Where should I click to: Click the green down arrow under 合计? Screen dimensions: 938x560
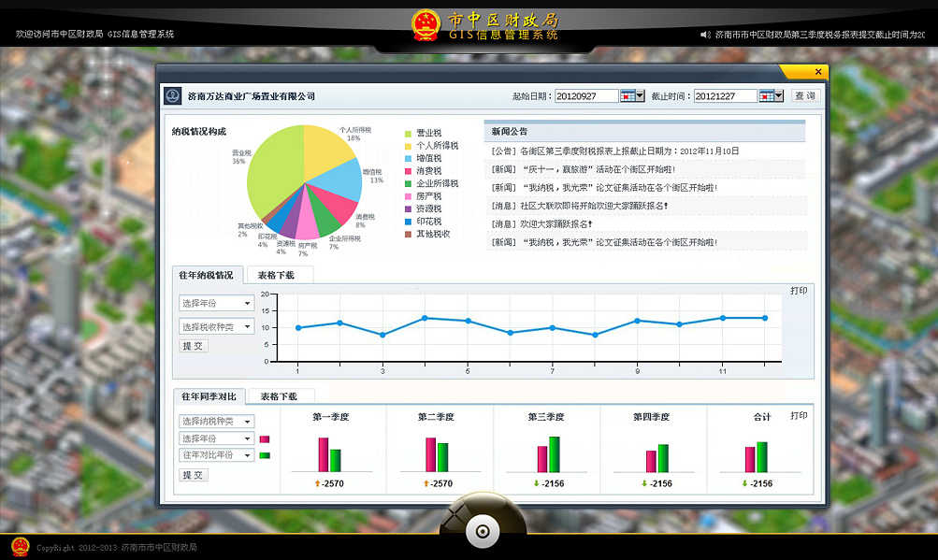point(745,483)
